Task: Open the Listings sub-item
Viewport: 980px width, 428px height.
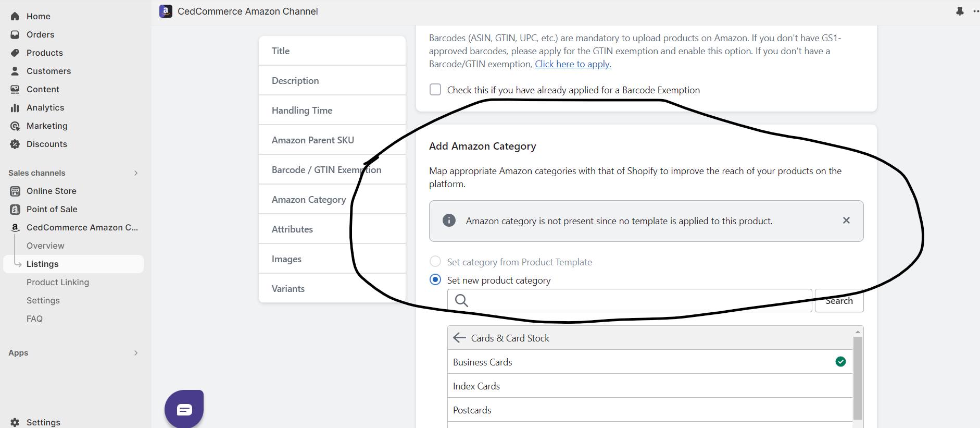Action: [73, 264]
